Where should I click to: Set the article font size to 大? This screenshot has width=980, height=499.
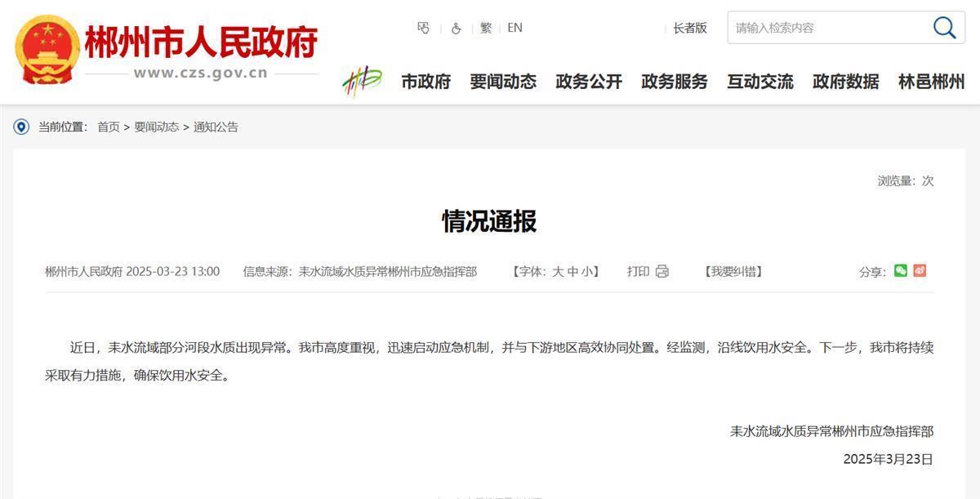(558, 271)
